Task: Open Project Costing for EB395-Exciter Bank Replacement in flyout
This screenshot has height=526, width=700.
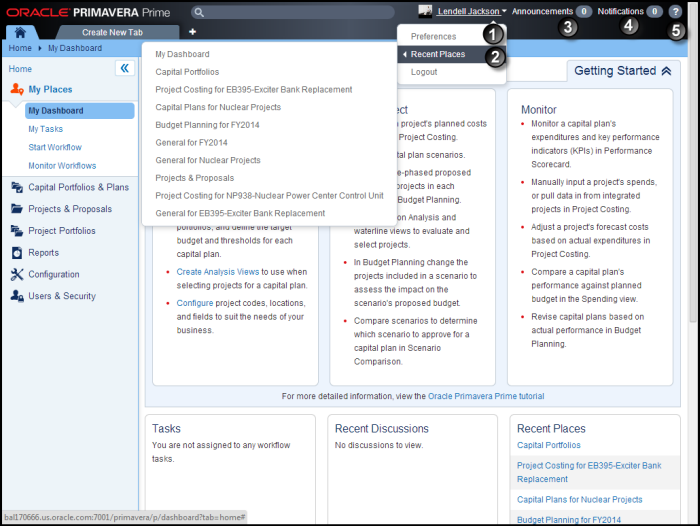Action: 254,90
